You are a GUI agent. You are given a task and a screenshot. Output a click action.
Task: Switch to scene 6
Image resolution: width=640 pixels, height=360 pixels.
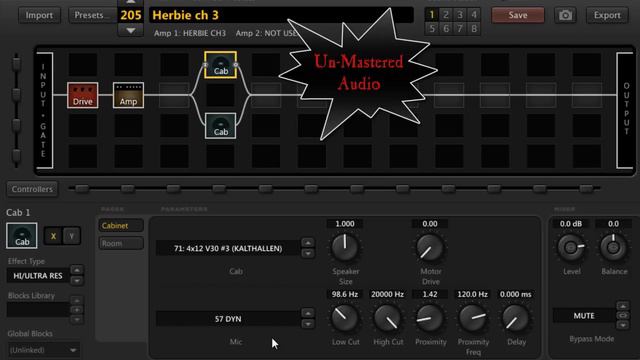coord(446,29)
